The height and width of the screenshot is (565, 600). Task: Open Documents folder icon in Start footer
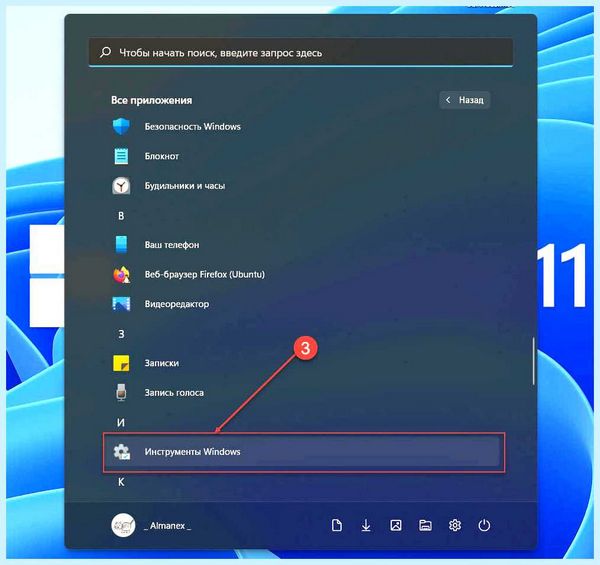click(x=337, y=525)
